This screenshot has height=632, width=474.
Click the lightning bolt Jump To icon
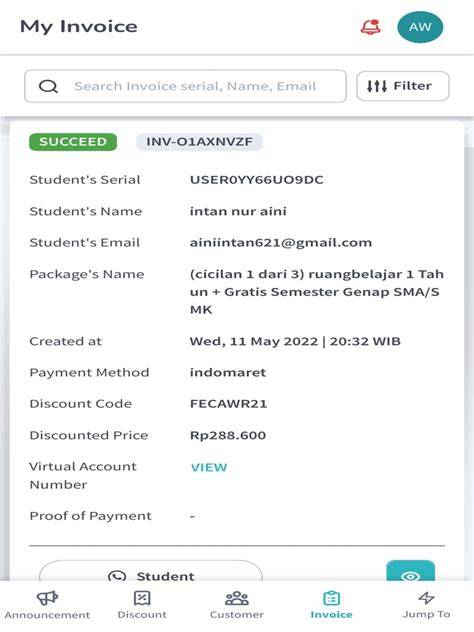click(426, 598)
